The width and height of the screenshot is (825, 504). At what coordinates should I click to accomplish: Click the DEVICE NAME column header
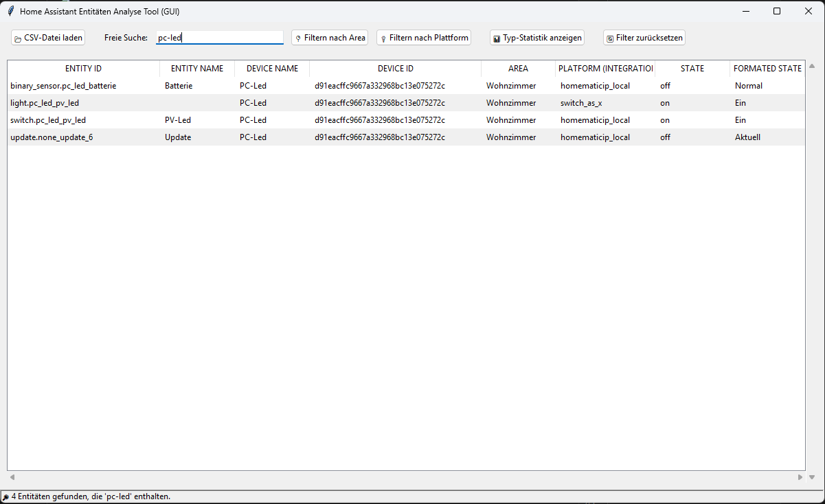point(272,69)
